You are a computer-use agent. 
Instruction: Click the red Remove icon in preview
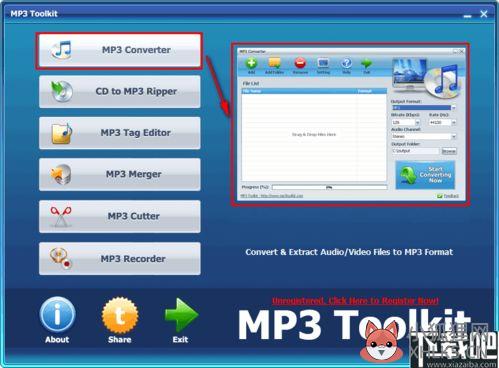click(x=300, y=63)
